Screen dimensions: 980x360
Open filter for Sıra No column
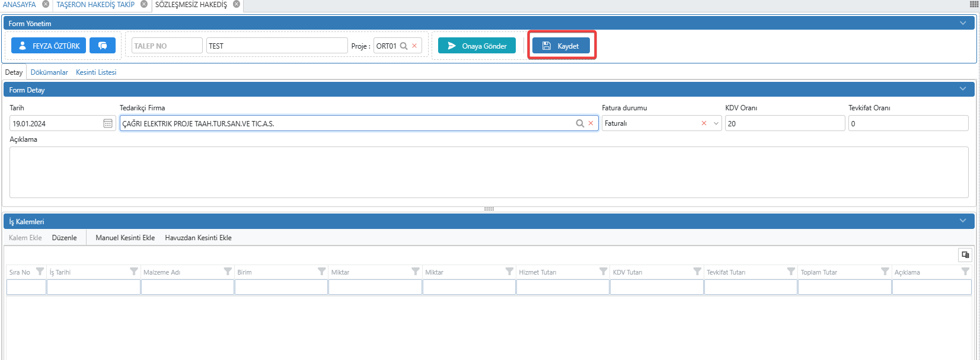tap(40, 272)
